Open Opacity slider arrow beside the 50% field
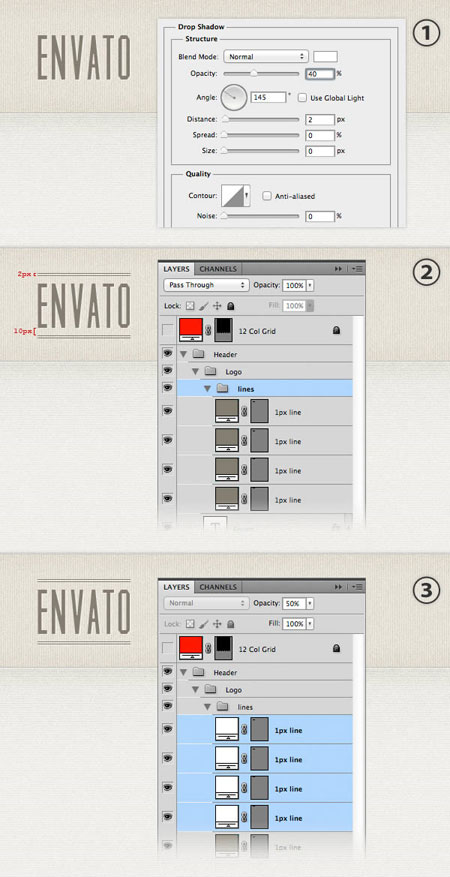450x877 pixels. 310,603
